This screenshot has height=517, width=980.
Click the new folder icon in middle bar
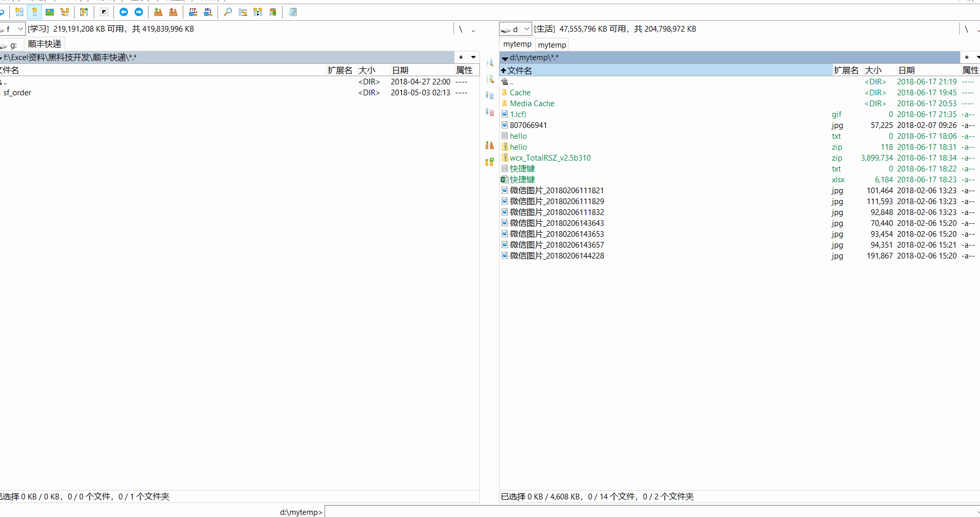tap(490, 162)
